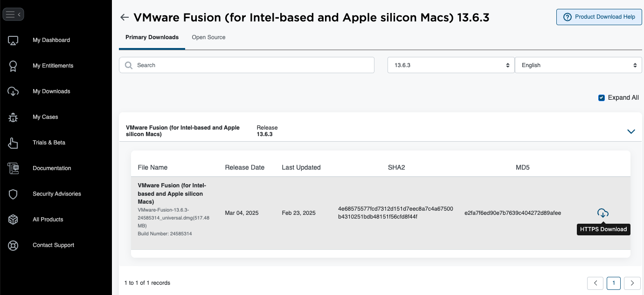Select the Primary Downloads tab
644x295 pixels.
[152, 37]
